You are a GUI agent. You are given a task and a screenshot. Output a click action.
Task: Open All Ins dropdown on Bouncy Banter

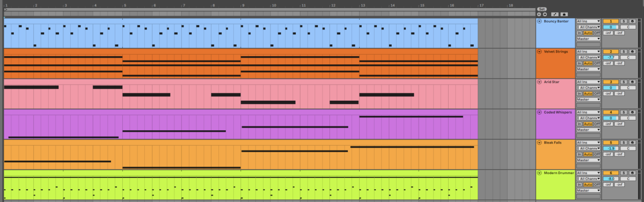[588, 21]
